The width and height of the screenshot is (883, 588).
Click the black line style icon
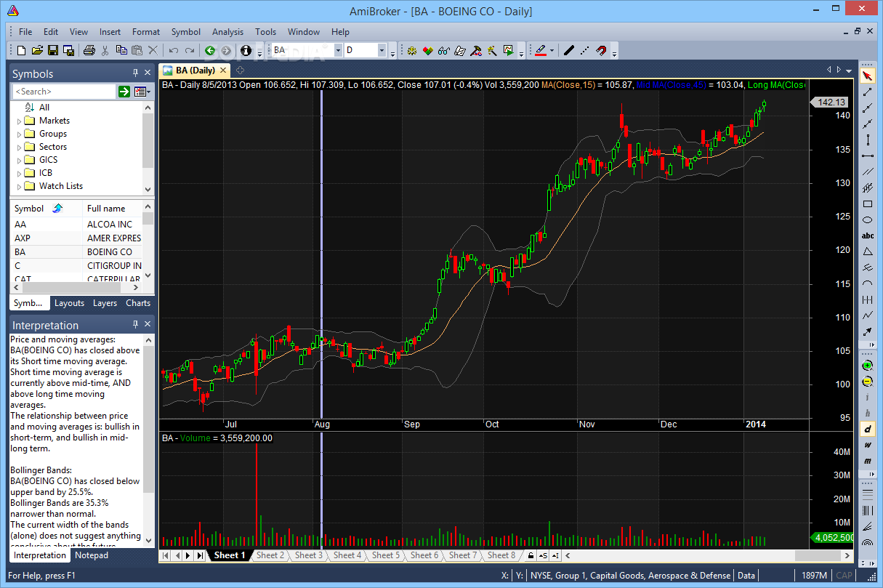point(568,51)
